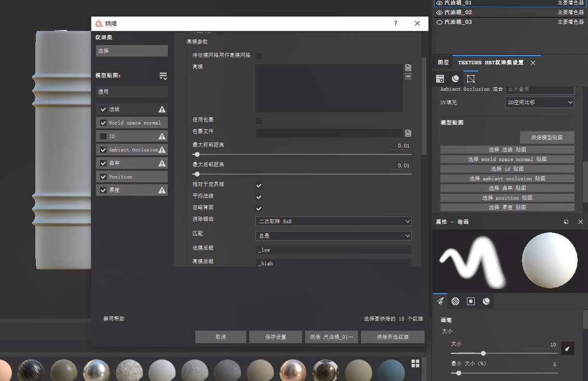Uncheck the World space normal map checkbox
588x381 pixels.
pyautogui.click(x=103, y=123)
